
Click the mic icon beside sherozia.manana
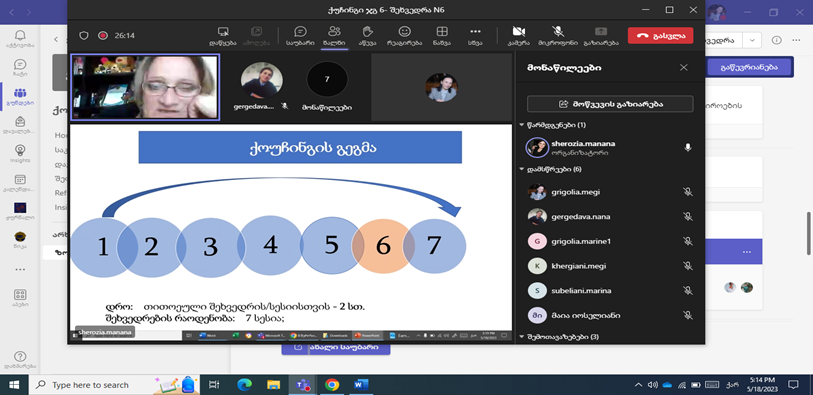coord(688,148)
